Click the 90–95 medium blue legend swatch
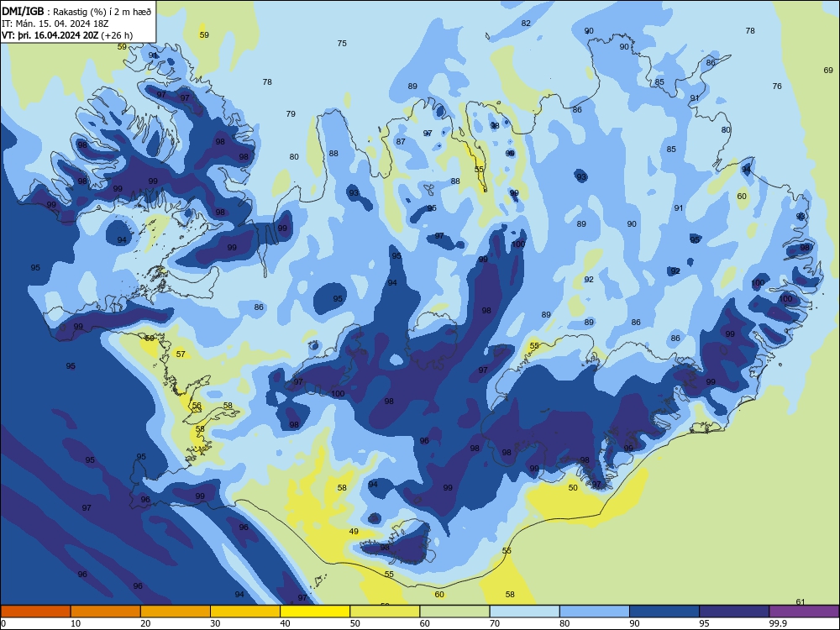Screen dimensions: 840x630 pos(664,612)
